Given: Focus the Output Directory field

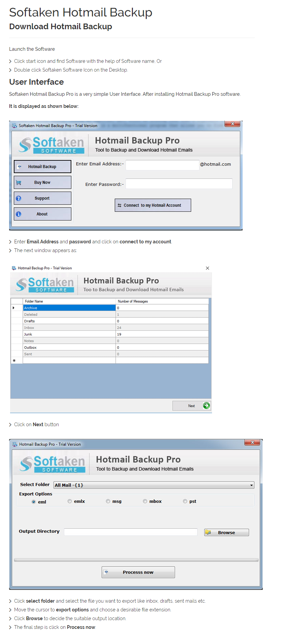Looking at the screenshot, I should click(x=131, y=532).
